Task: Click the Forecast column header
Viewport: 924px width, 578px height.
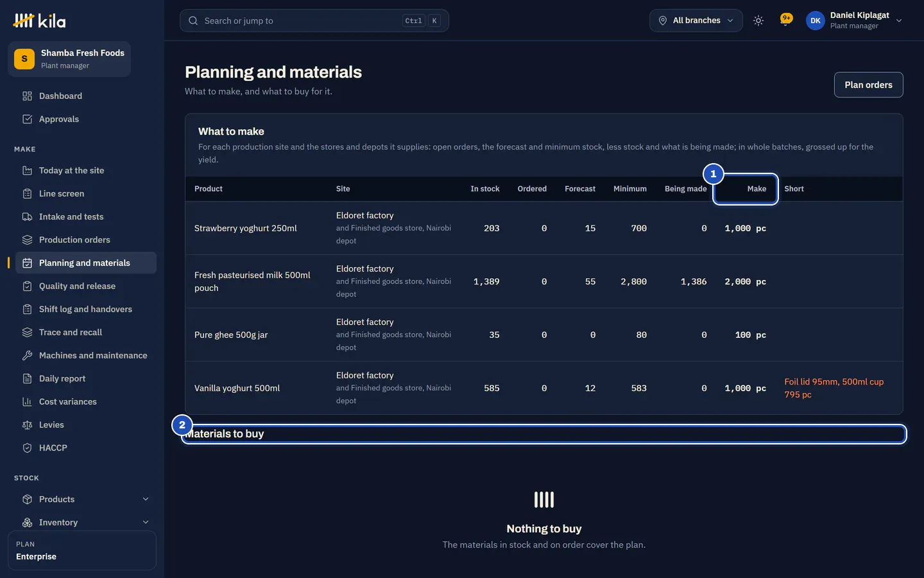Action: (580, 189)
